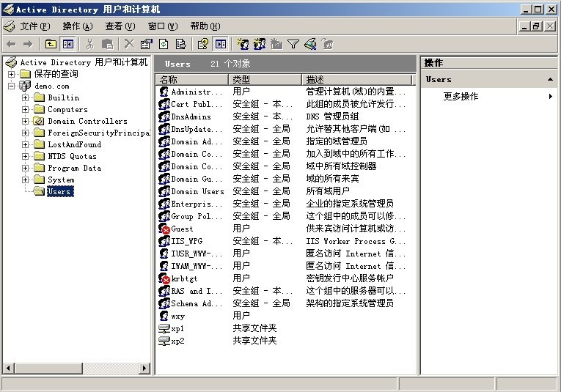
Task: Collapse the Users section in action pane
Action: 550,79
